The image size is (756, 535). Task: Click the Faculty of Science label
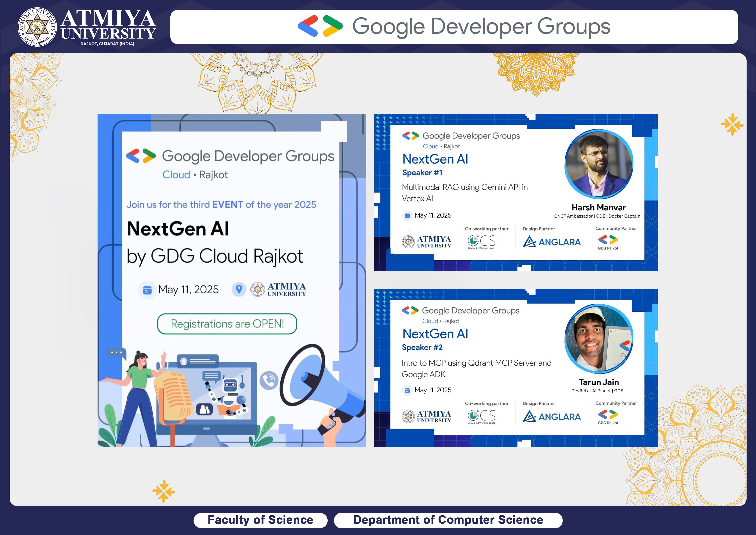(x=260, y=520)
